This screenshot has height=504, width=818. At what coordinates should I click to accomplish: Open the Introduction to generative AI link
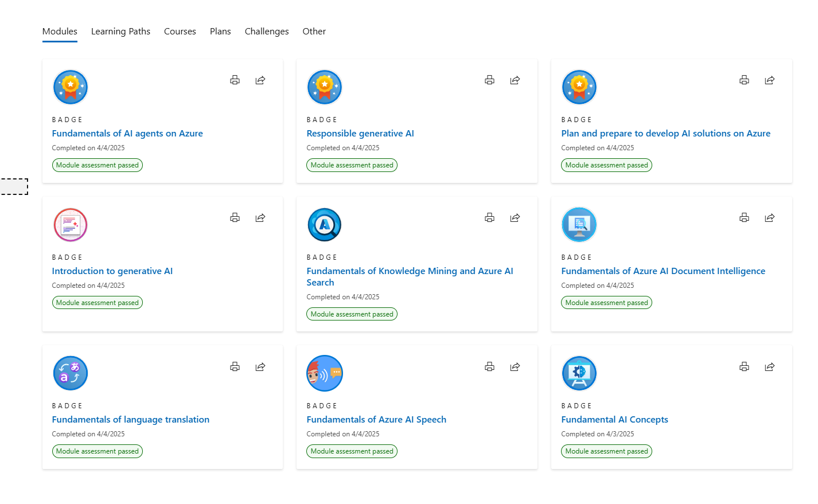click(x=112, y=271)
